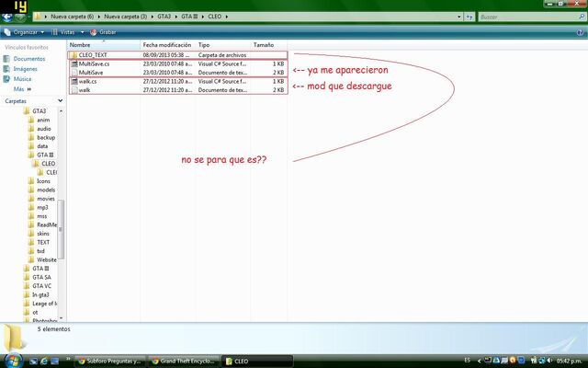Click Nueva carpeta (6) breadcrumb
Image resolution: width=588 pixels, height=368 pixels.
pyautogui.click(x=73, y=17)
